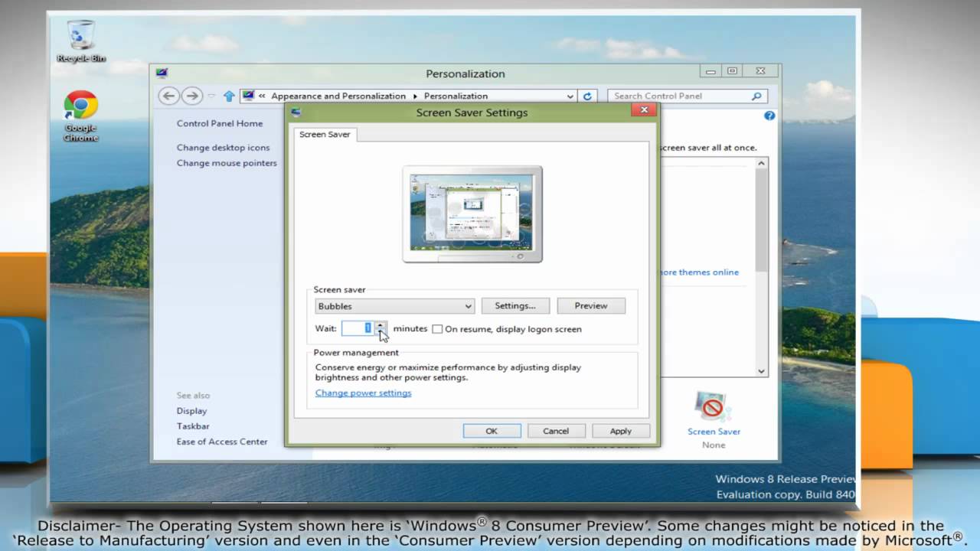Click Personalization in address breadcrumb

point(456,96)
